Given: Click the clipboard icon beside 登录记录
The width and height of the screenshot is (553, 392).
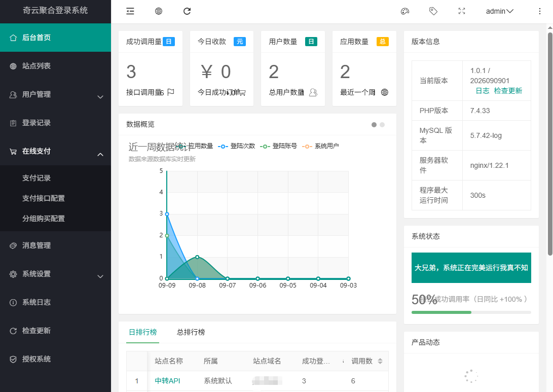Looking at the screenshot, I should point(13,123).
